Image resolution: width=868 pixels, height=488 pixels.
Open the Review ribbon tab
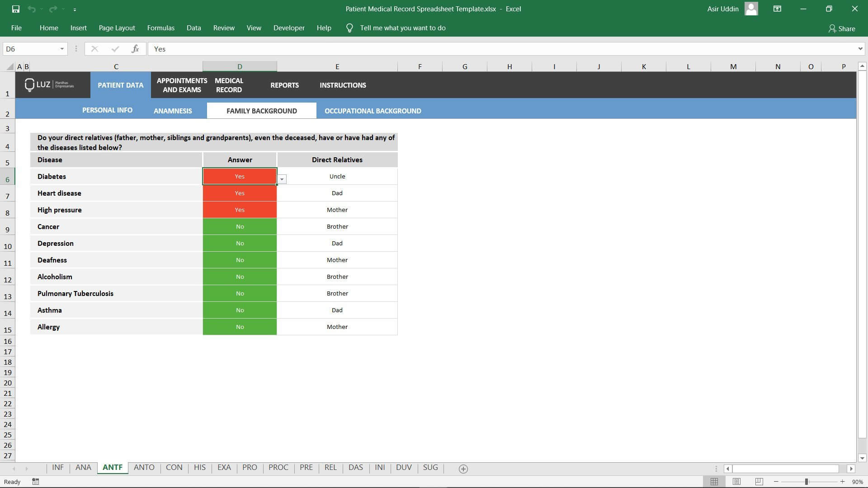pos(224,28)
